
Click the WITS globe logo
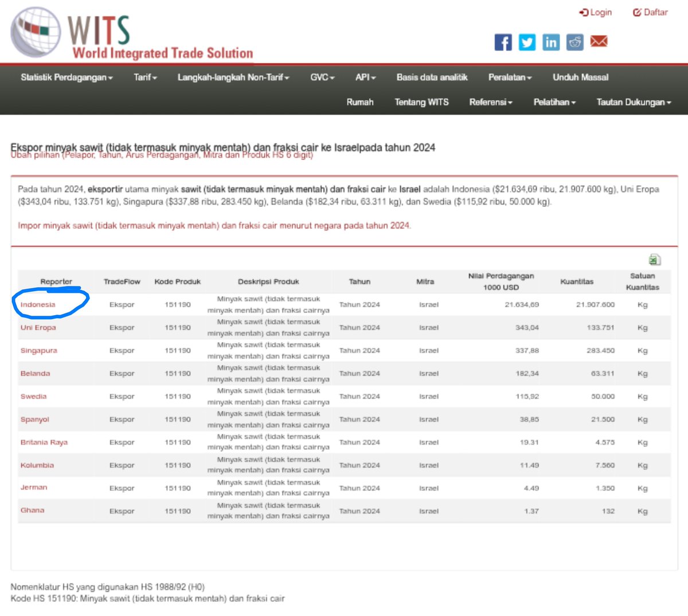click(x=36, y=32)
